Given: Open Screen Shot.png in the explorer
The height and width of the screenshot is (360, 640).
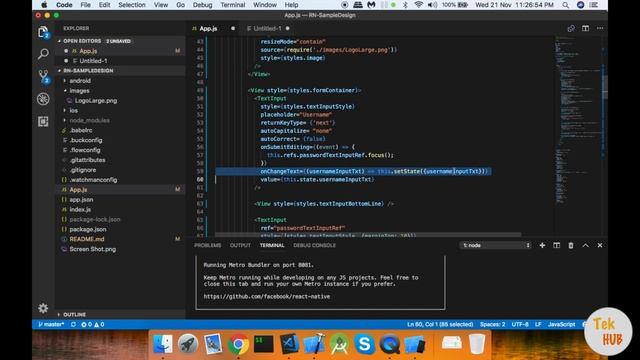Looking at the screenshot, I should 92,249.
